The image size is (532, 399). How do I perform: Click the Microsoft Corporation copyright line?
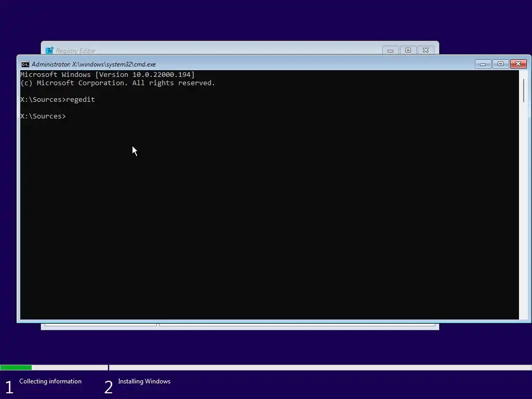coord(118,83)
